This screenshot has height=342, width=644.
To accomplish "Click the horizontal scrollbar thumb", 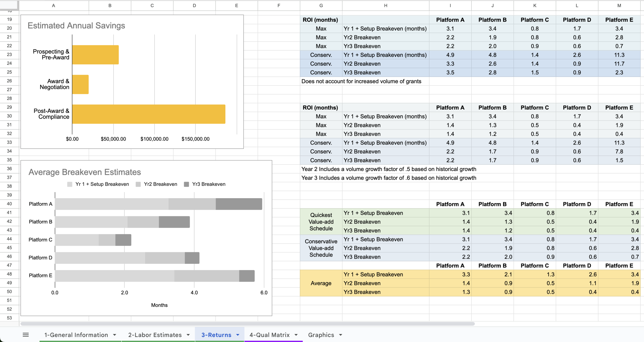I will [x=248, y=324].
